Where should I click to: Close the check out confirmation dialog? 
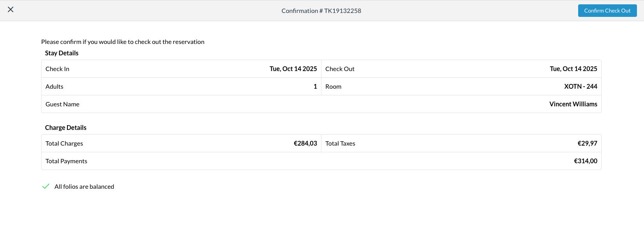click(x=11, y=9)
